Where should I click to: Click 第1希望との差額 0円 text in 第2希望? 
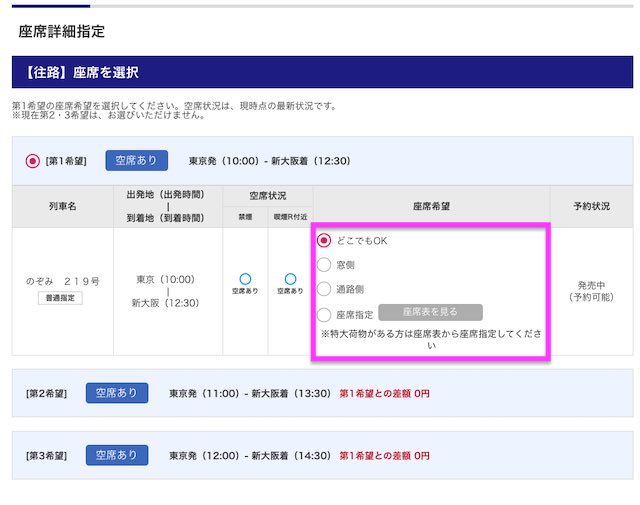pyautogui.click(x=384, y=394)
